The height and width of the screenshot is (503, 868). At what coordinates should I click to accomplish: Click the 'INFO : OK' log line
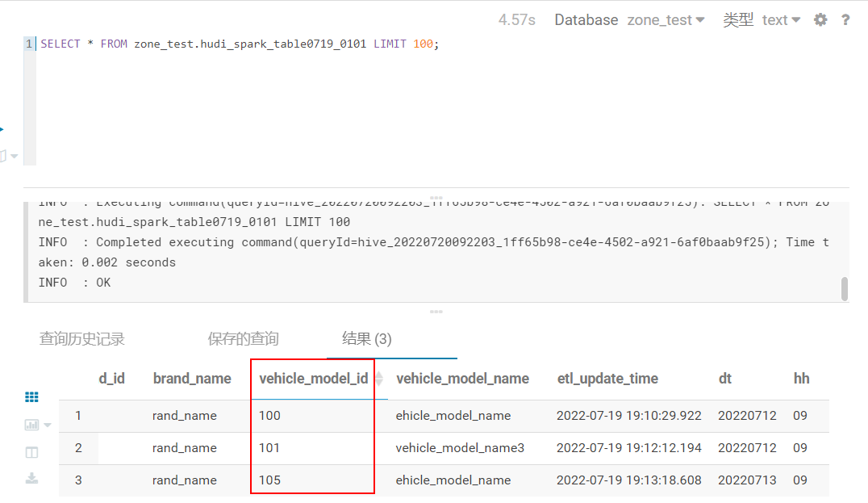pos(74,283)
